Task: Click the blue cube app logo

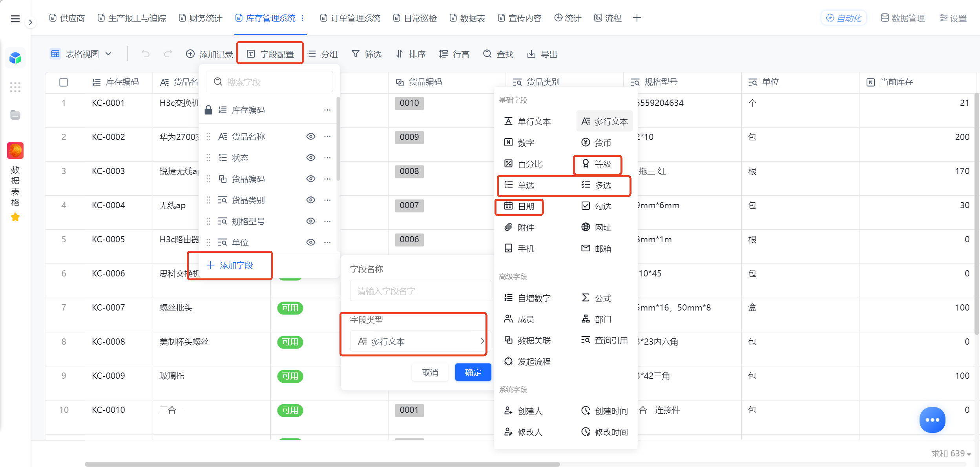Action: 15,58
